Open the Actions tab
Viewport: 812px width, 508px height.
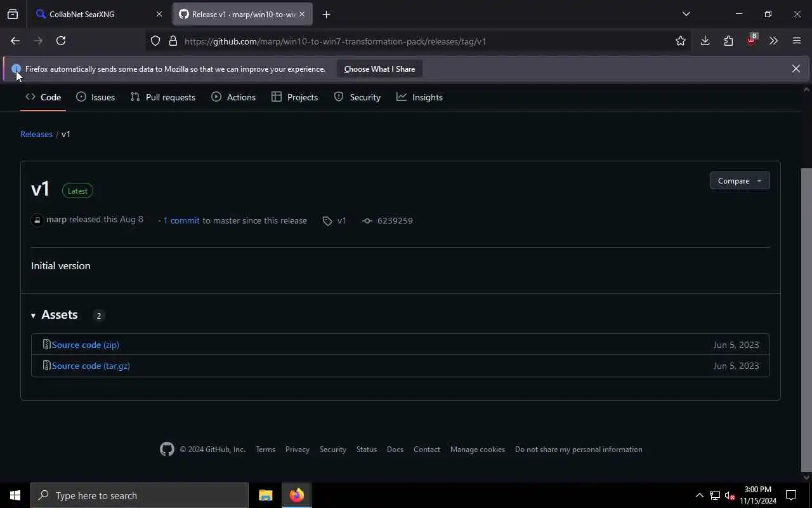(233, 97)
